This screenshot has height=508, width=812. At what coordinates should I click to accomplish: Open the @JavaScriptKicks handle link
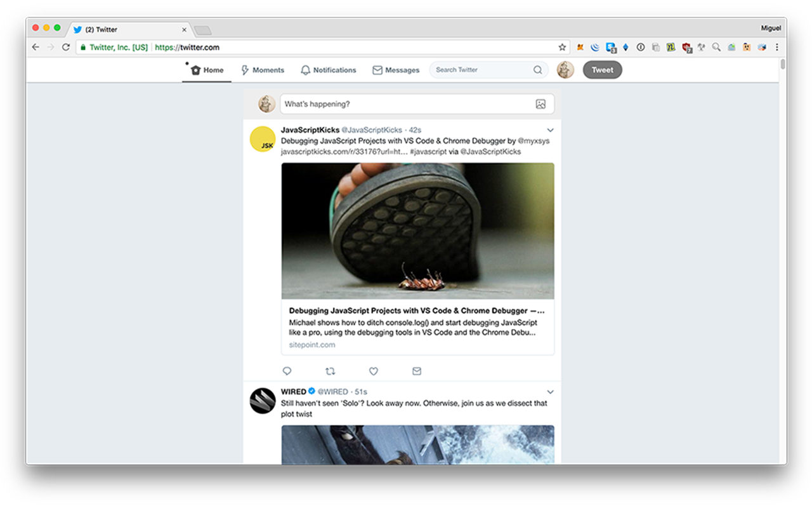(372, 130)
